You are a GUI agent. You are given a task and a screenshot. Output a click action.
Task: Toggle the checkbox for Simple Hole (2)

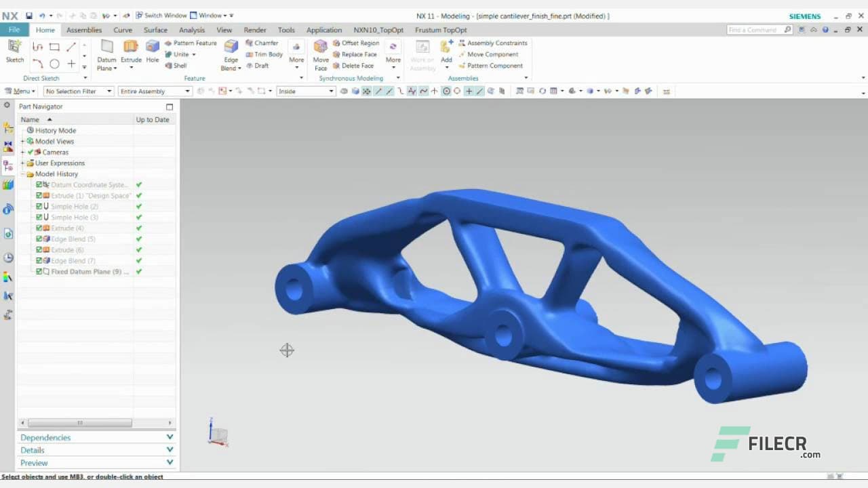[x=38, y=206]
